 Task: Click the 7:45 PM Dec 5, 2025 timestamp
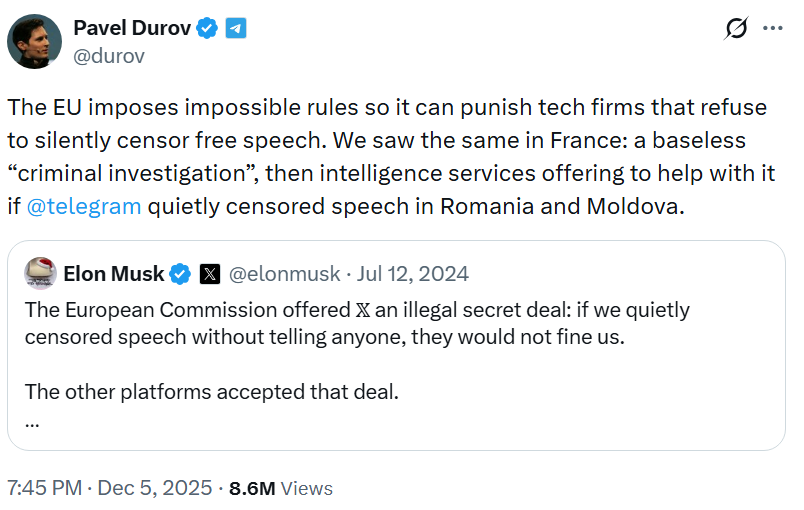110,488
